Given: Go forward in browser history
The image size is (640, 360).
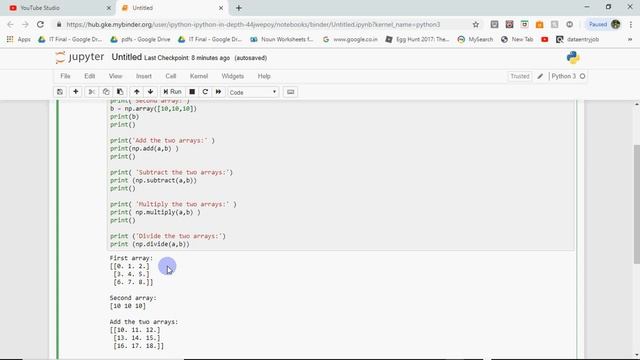Looking at the screenshot, I should 25,24.
